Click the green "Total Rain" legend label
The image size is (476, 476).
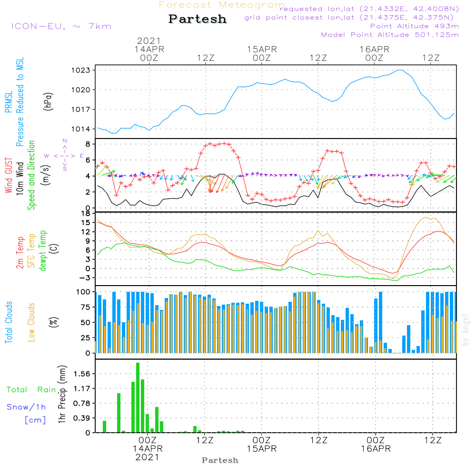(31, 390)
